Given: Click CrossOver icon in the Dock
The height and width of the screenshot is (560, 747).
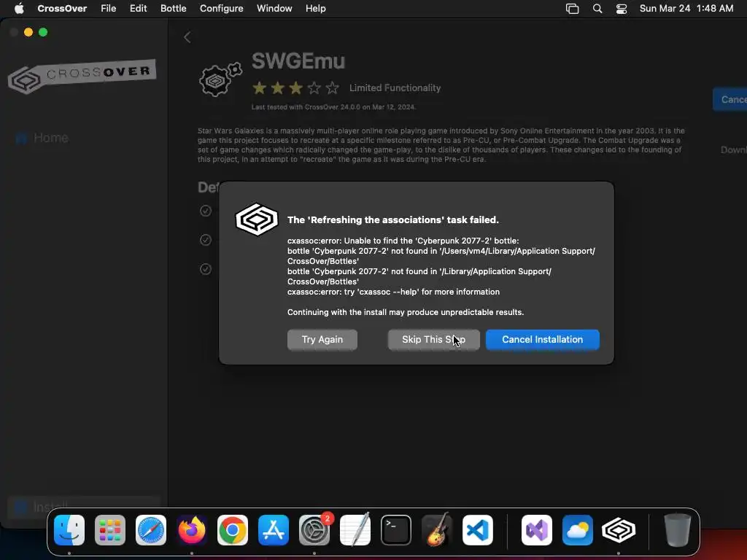Looking at the screenshot, I should click(619, 530).
